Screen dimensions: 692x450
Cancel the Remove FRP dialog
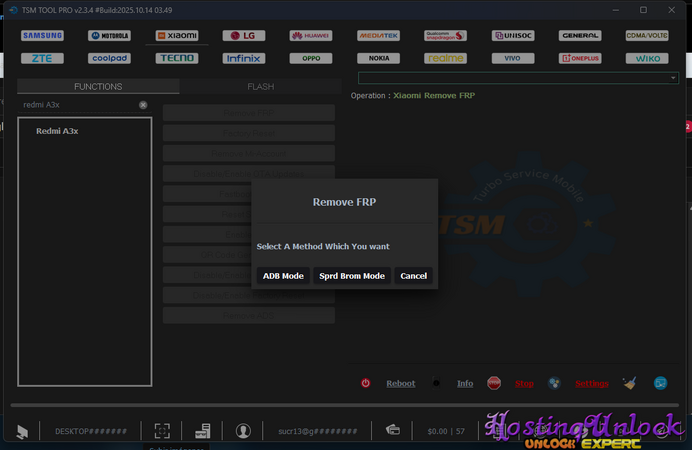point(413,276)
